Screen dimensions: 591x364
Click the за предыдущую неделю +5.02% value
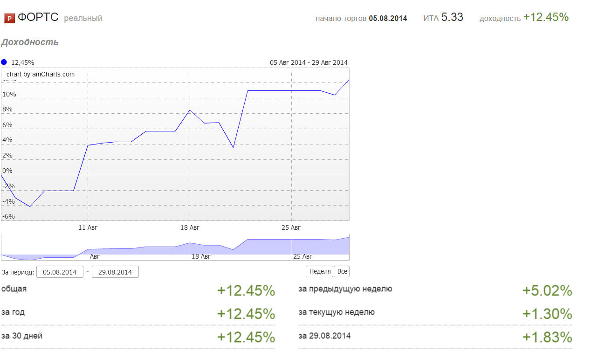click(x=547, y=291)
